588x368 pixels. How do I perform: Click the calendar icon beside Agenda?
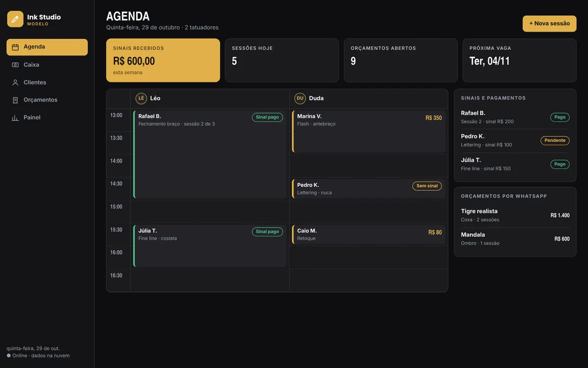point(15,47)
